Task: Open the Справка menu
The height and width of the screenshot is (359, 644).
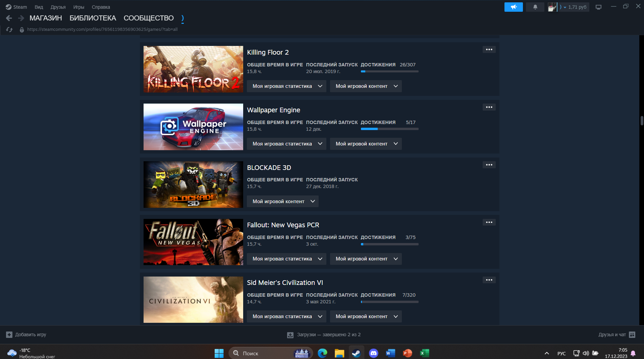Action: pos(101,7)
